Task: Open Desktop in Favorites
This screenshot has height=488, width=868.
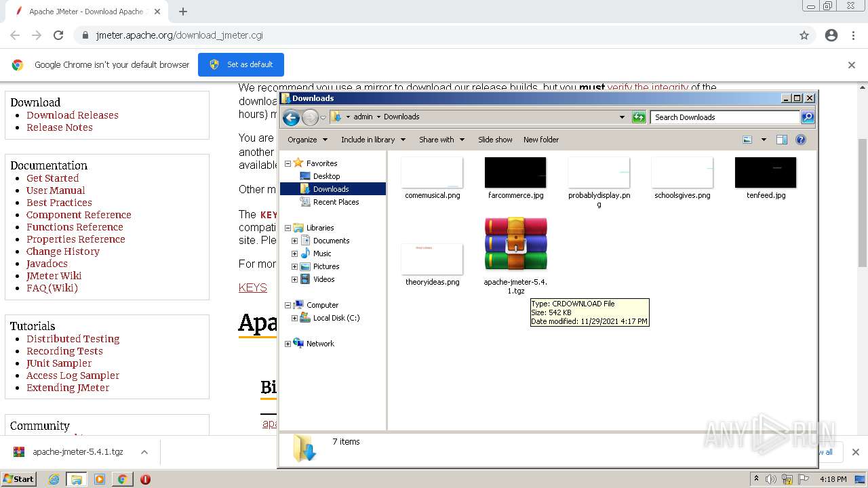Action: (x=326, y=176)
